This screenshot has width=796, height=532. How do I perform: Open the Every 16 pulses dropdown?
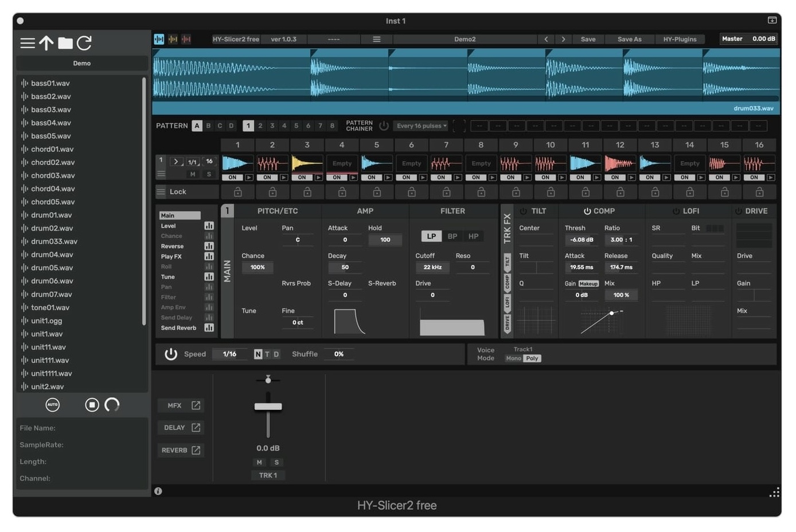point(420,126)
